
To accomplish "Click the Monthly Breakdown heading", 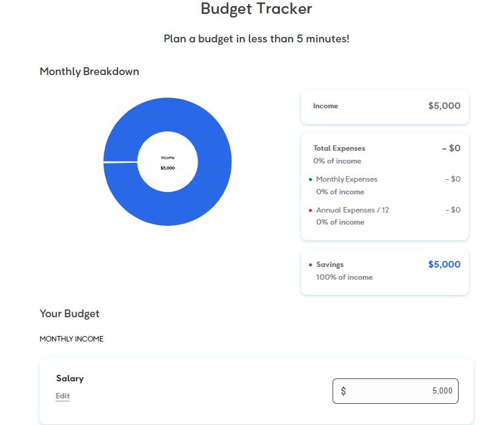I will [x=90, y=71].
